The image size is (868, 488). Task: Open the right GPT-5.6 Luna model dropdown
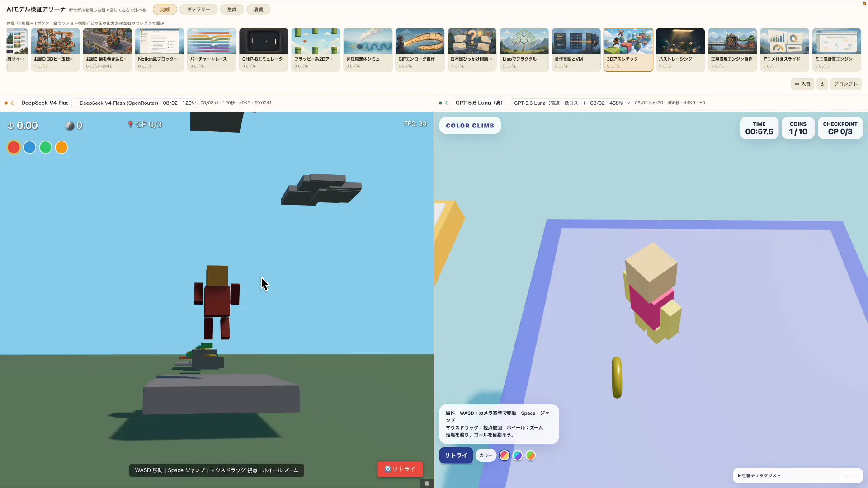pos(479,103)
